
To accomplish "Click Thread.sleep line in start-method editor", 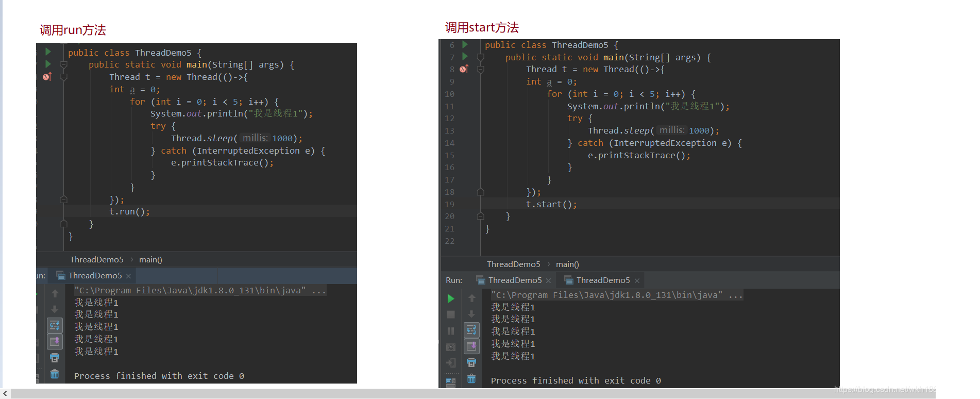I will point(653,131).
